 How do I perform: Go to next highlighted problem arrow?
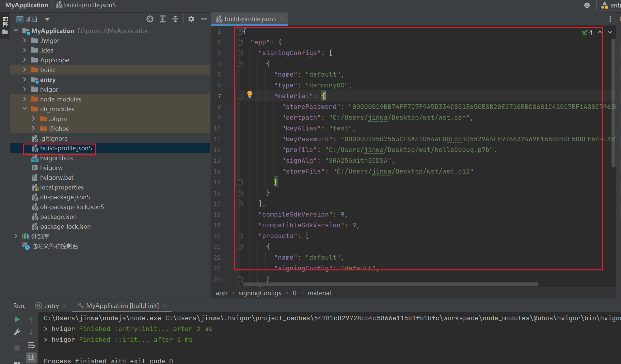[x=610, y=32]
